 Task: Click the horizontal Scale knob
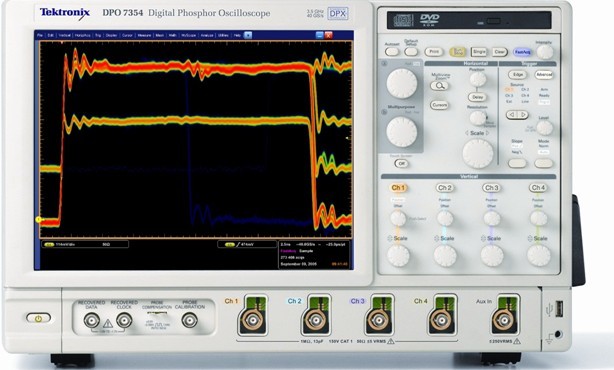pos(478,153)
